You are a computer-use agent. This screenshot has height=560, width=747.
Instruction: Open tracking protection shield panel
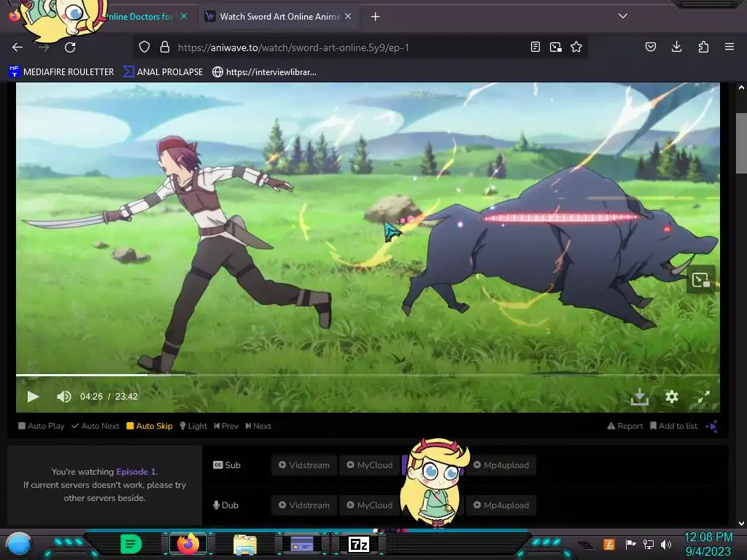(x=144, y=47)
